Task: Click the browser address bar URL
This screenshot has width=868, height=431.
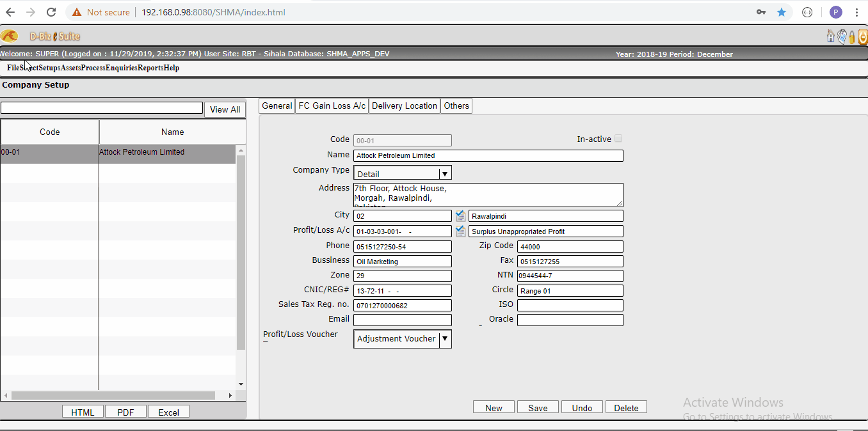Action: [x=213, y=12]
